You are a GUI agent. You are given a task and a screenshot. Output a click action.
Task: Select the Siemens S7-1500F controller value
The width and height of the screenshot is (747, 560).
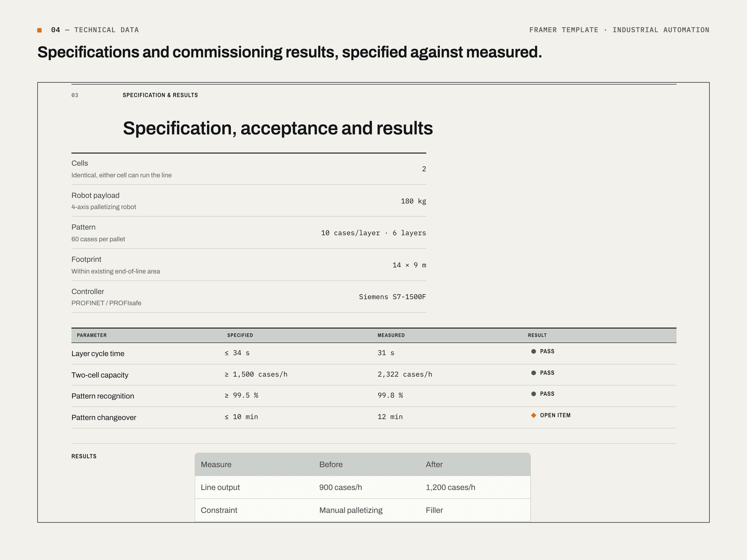(x=392, y=297)
